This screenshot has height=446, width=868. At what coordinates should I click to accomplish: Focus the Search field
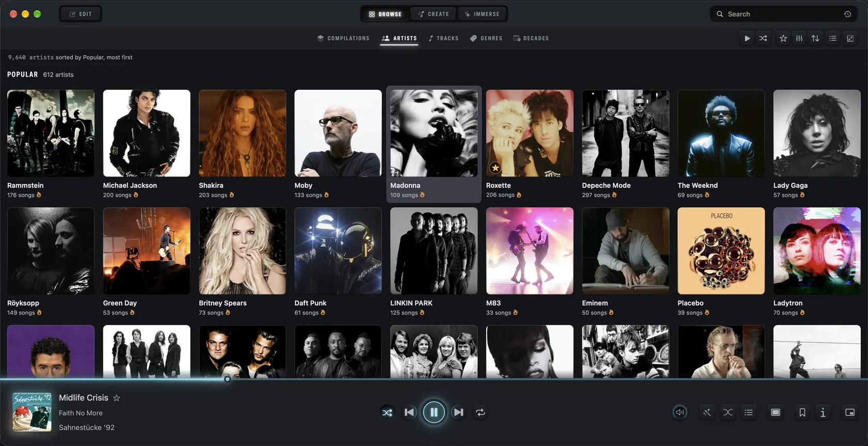click(x=783, y=14)
